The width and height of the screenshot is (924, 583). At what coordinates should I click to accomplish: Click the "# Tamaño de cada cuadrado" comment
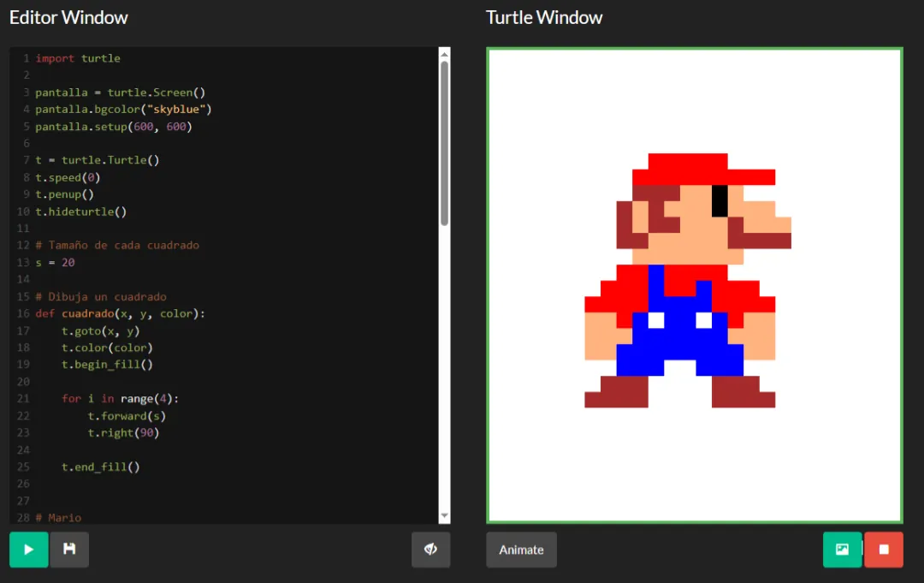click(x=117, y=245)
